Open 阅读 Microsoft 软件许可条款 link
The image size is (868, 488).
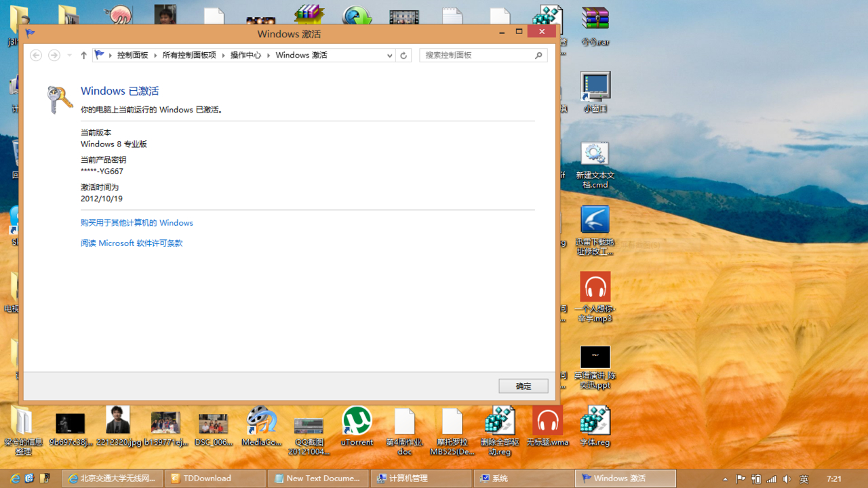pyautogui.click(x=132, y=243)
